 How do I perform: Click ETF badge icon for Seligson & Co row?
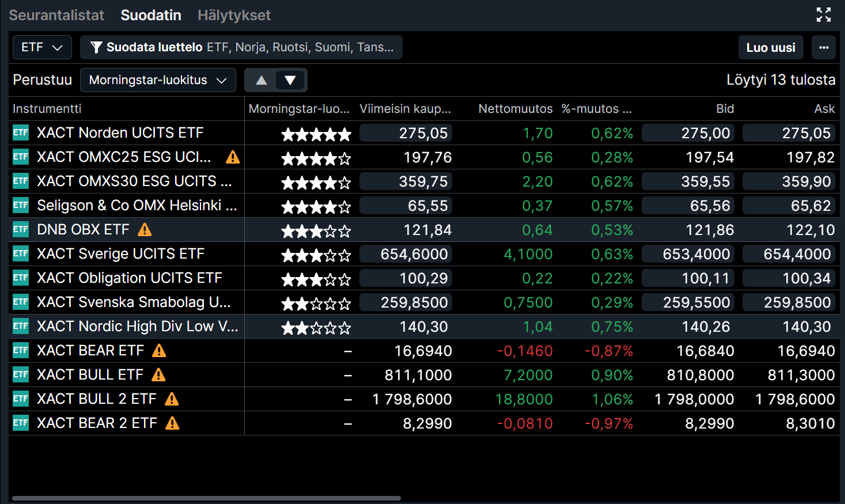(21, 205)
